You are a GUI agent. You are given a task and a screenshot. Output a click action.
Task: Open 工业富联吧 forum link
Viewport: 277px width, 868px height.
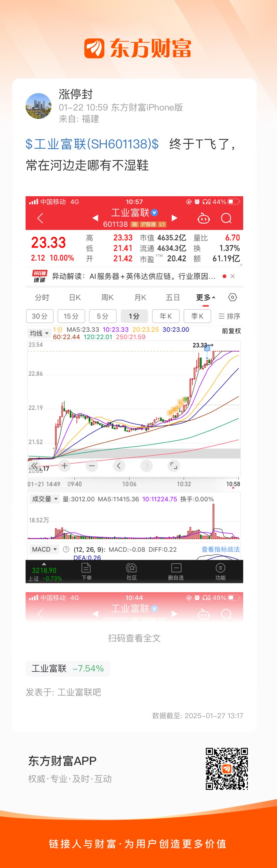coord(79,692)
